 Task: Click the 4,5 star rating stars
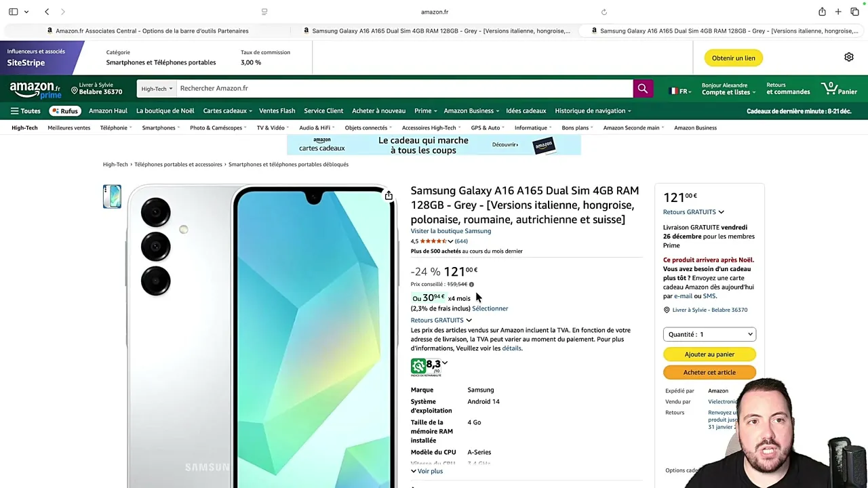[x=432, y=241]
